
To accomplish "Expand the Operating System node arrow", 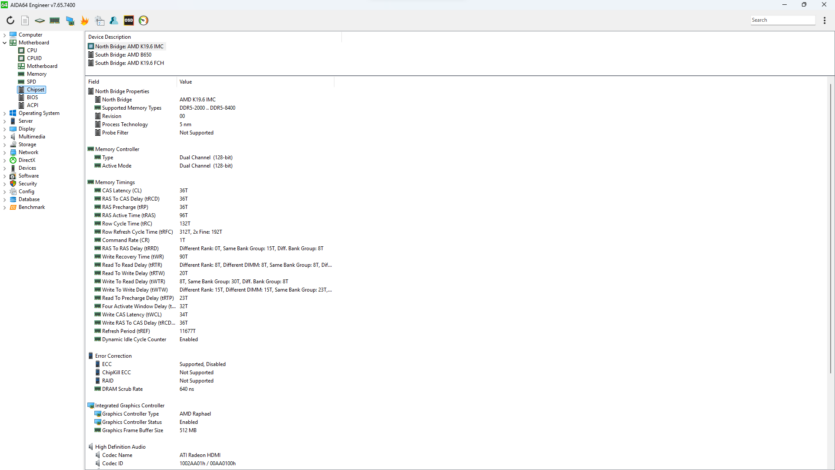I will [5, 113].
